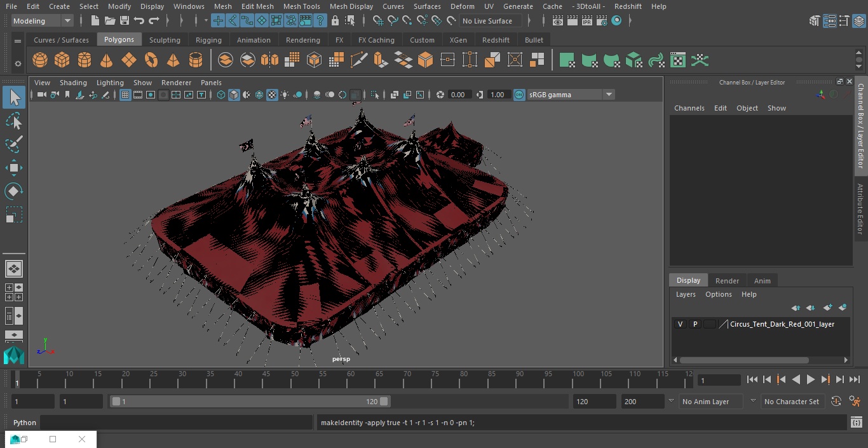This screenshot has width=868, height=448.
Task: Create a polygon pyramid from the shelf
Action: (x=173, y=60)
